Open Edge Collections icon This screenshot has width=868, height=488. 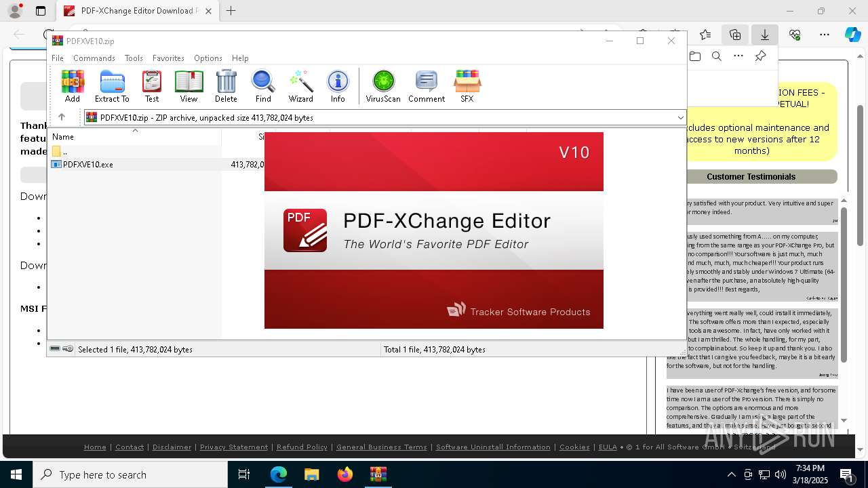click(735, 35)
